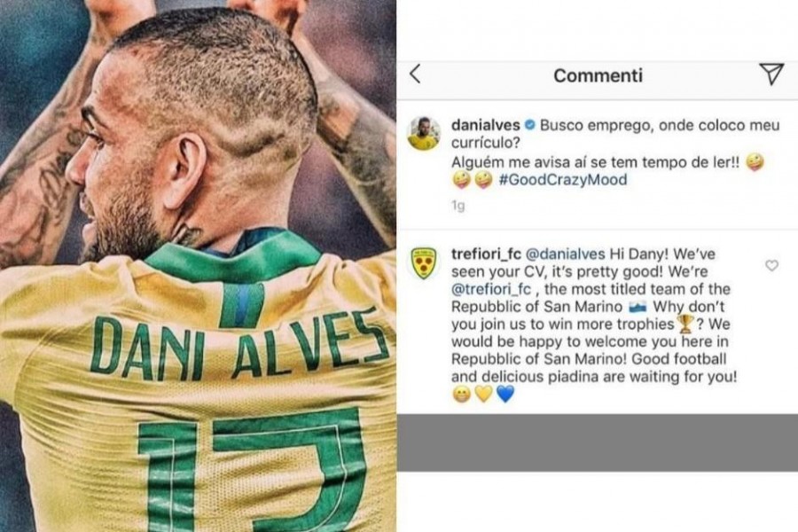Tap the Dani Alves jersey photo
The height and width of the screenshot is (532, 798).
[198, 266]
